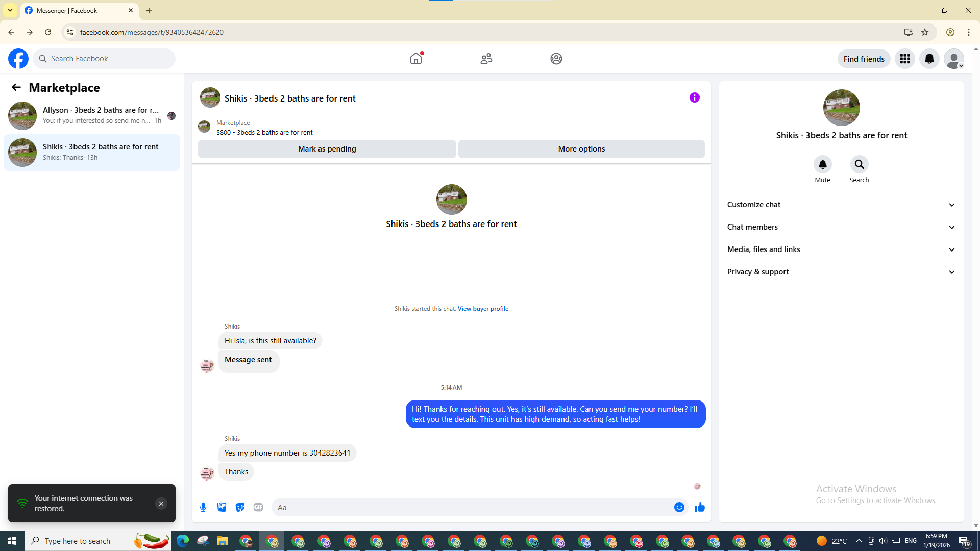Dismiss the internet connection restored notice
The image size is (980, 551).
point(161,504)
